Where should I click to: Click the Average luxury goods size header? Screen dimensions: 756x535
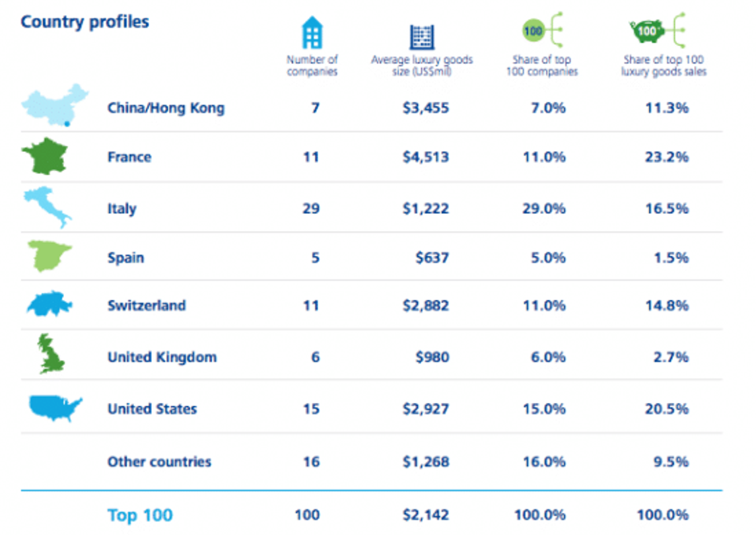pyautogui.click(x=422, y=65)
